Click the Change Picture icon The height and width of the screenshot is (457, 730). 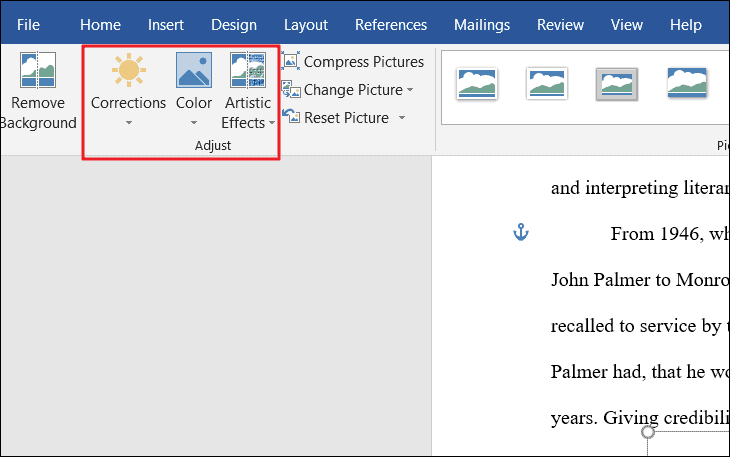(x=291, y=90)
